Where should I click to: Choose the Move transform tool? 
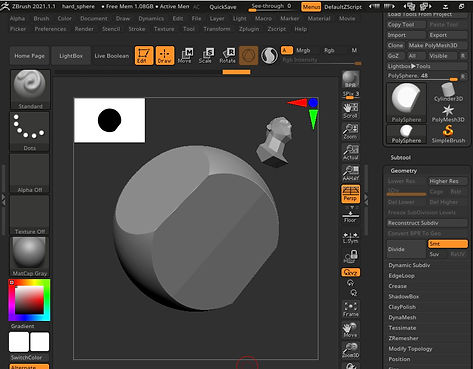point(185,55)
